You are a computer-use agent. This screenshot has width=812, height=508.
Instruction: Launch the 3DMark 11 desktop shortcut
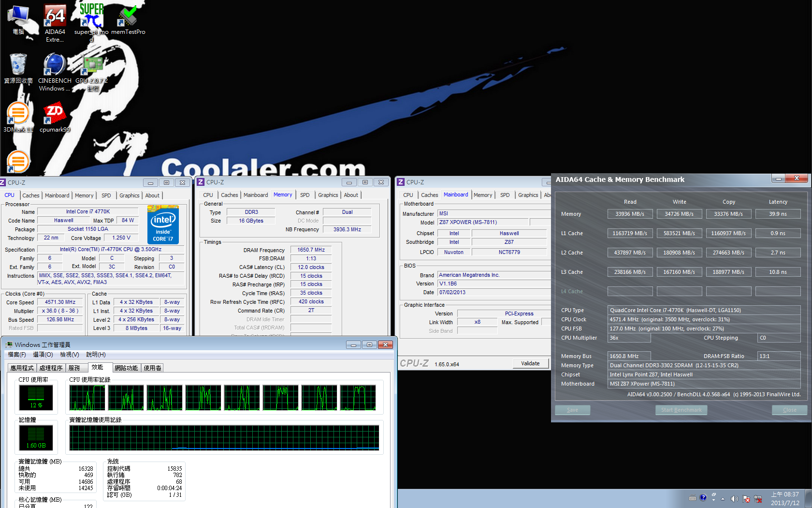pos(18,117)
